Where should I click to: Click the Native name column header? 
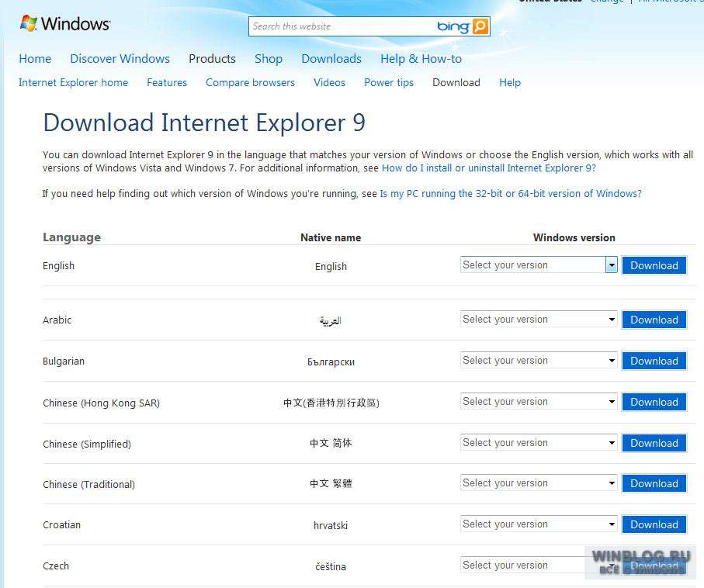(331, 238)
